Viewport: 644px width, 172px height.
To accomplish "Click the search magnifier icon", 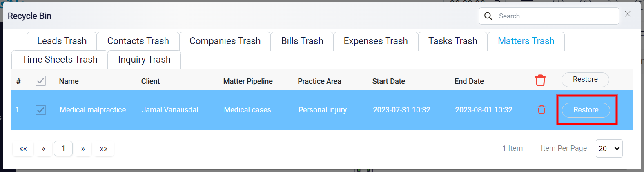I will 488,16.
